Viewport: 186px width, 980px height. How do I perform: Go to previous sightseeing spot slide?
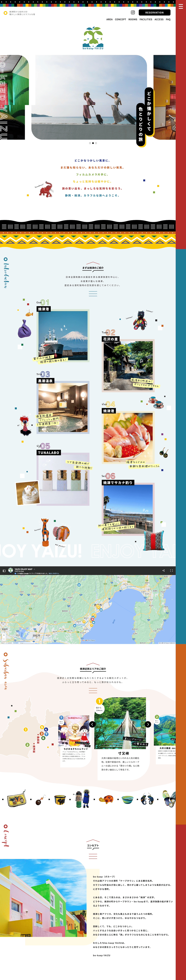pos(92,724)
